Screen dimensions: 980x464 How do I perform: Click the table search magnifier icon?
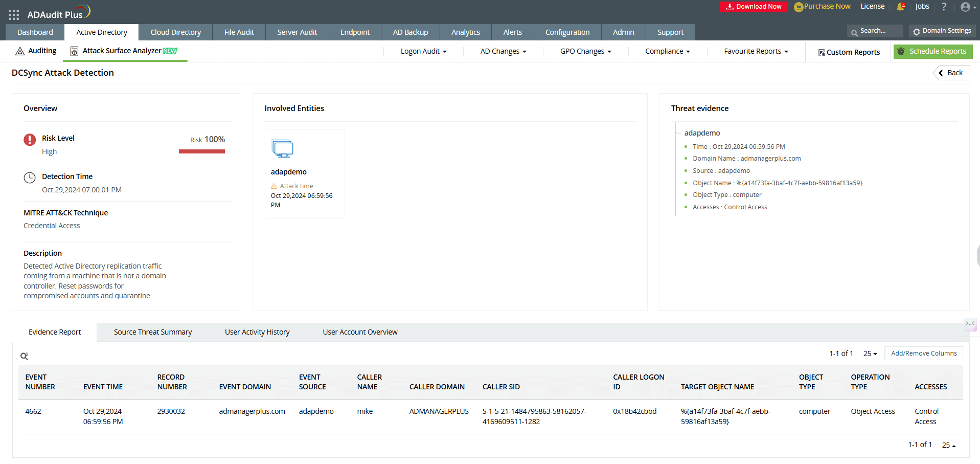tap(24, 356)
